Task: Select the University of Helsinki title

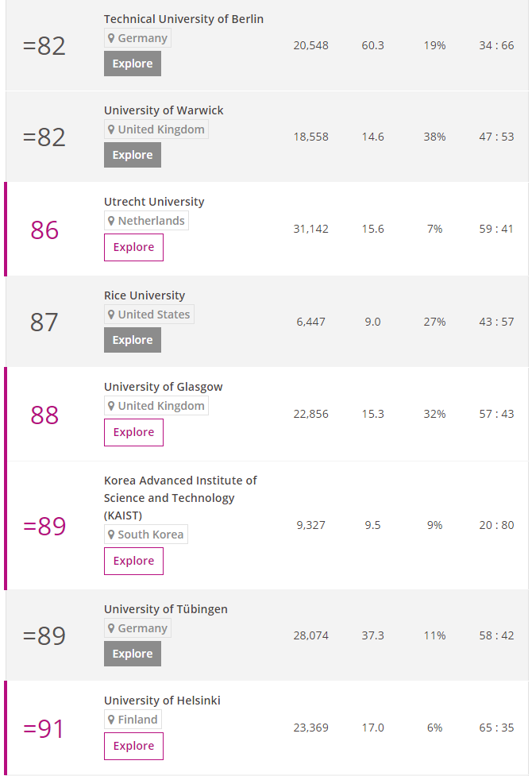Action: click(162, 701)
